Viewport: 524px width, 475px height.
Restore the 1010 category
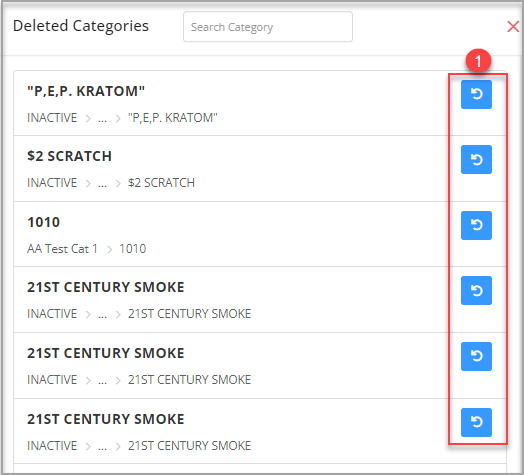[x=476, y=225]
